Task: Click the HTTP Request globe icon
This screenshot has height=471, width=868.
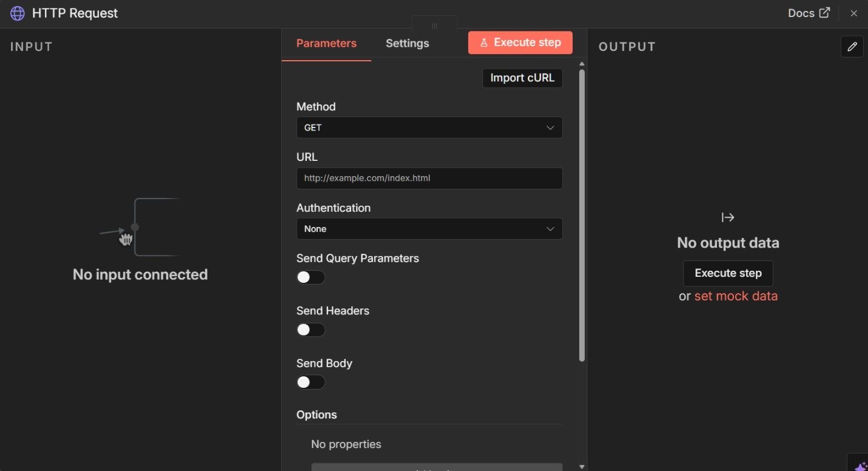Action: [18, 13]
